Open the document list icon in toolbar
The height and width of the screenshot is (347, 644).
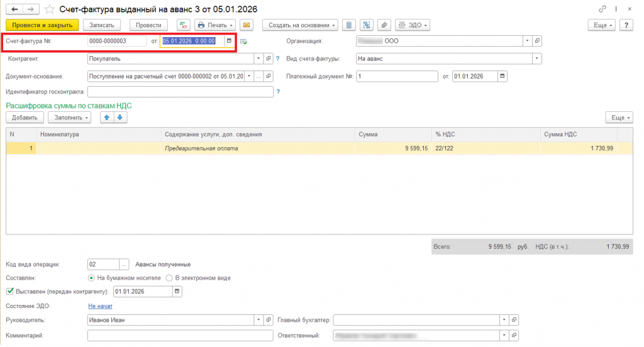(x=348, y=25)
